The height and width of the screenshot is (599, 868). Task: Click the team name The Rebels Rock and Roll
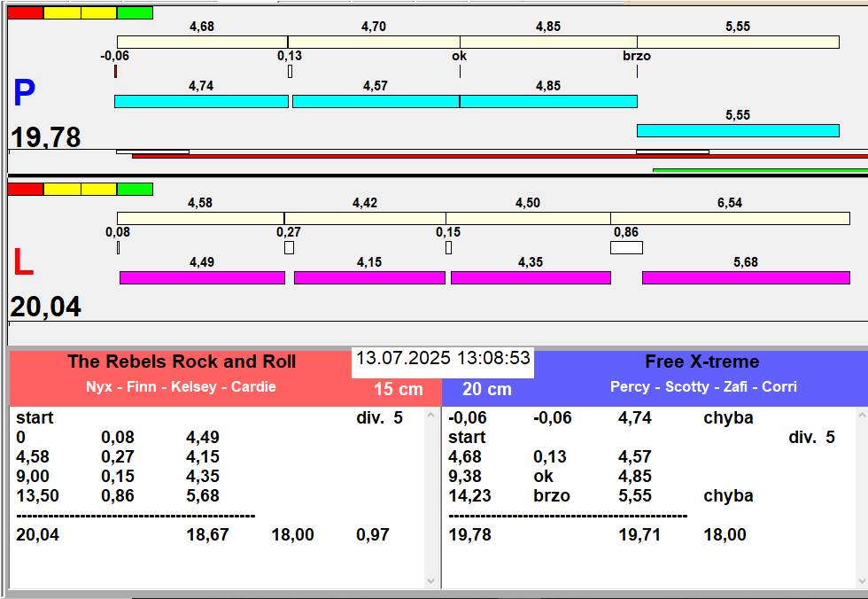point(182,362)
